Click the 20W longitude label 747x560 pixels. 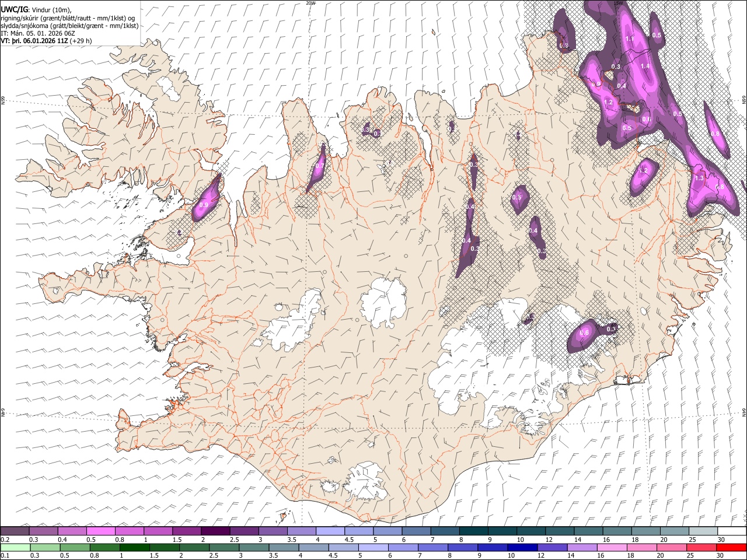[x=310, y=3]
